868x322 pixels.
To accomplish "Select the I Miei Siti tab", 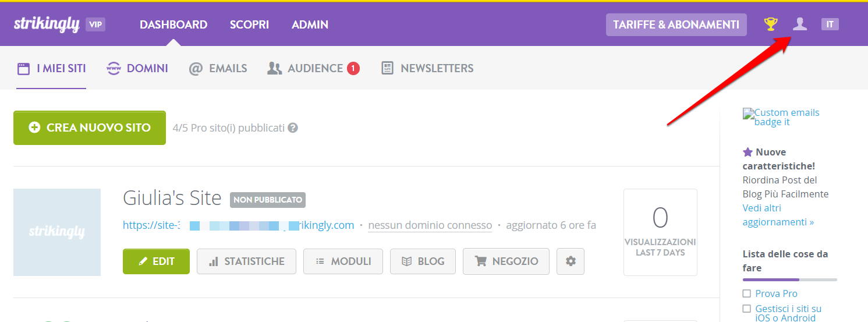I will point(51,68).
